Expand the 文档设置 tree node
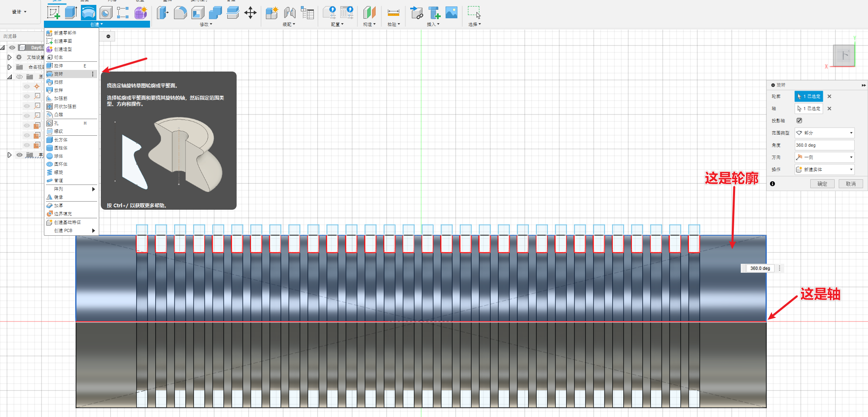Viewport: 868px width, 417px height. 9,57
